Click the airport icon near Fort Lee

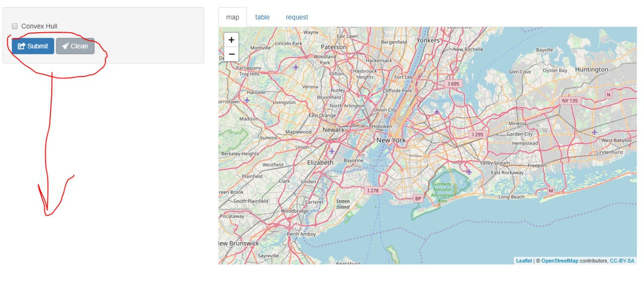437,112
